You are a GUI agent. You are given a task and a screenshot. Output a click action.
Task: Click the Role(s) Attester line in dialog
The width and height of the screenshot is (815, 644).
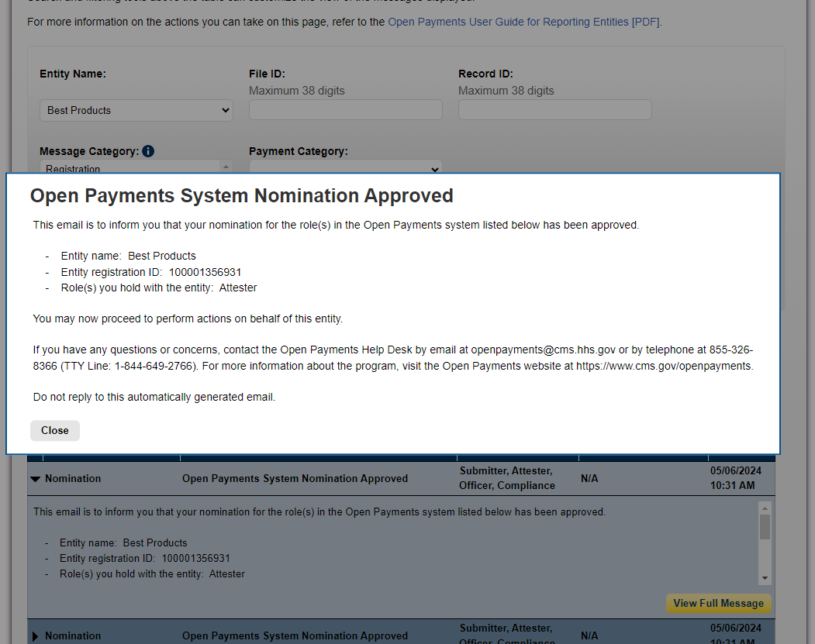click(158, 288)
